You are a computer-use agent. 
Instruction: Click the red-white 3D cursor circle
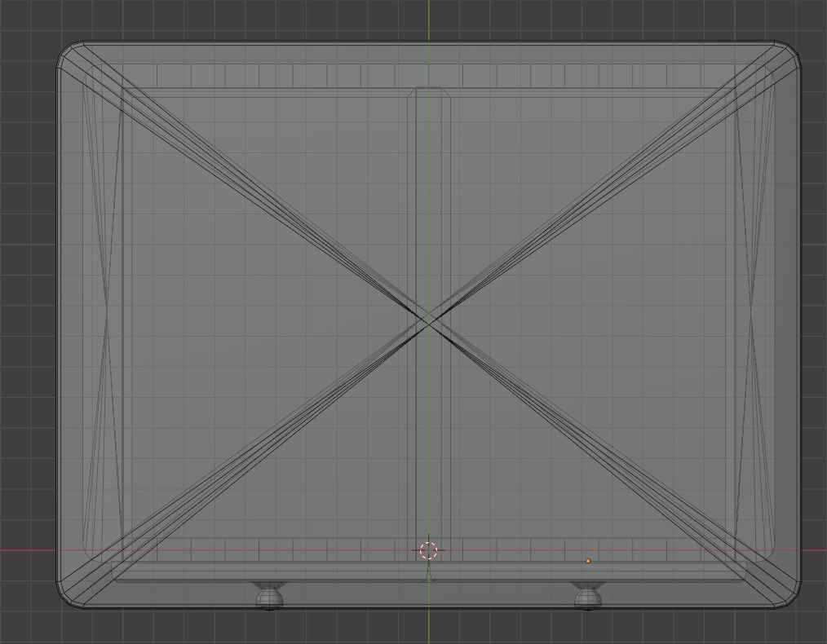429,551
